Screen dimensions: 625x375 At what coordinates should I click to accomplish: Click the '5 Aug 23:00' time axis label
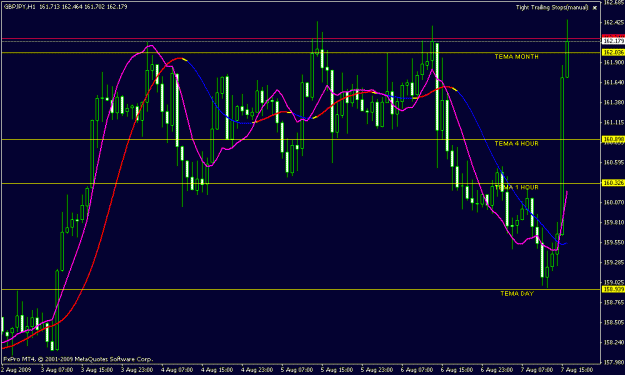[377, 370]
